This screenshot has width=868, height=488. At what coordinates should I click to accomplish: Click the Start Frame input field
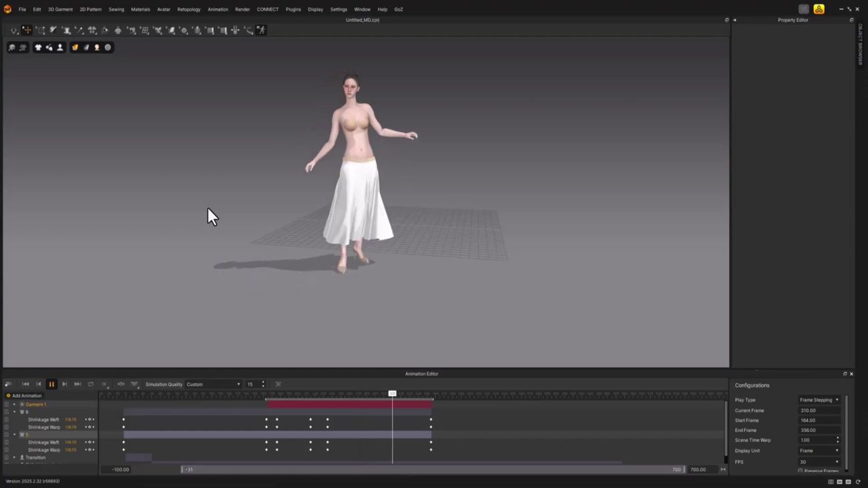(x=819, y=421)
